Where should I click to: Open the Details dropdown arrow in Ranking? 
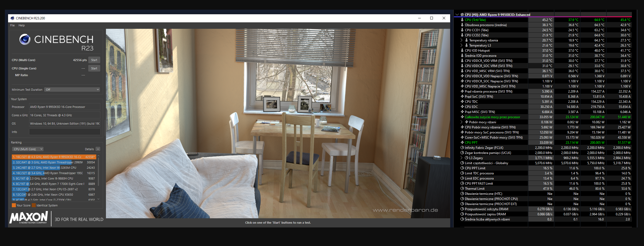pyautogui.click(x=98, y=149)
